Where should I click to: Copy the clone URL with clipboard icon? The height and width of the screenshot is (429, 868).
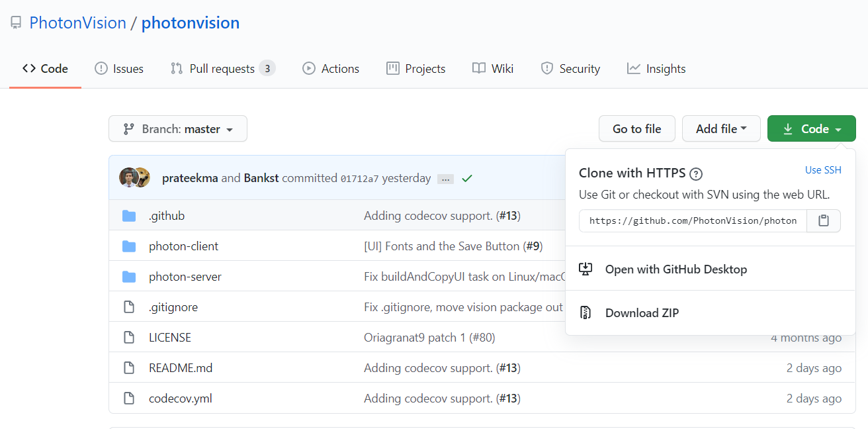pyautogui.click(x=824, y=220)
